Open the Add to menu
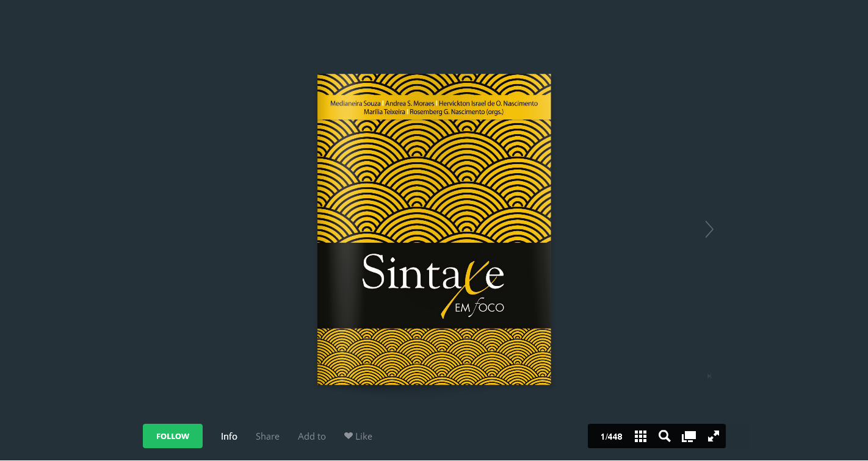The width and height of the screenshot is (868, 461). [312, 436]
